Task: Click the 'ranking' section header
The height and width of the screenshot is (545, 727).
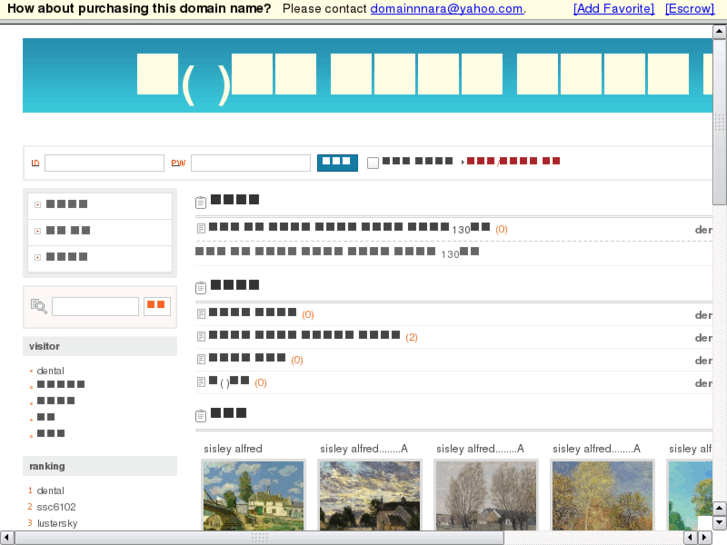Action: click(x=100, y=466)
